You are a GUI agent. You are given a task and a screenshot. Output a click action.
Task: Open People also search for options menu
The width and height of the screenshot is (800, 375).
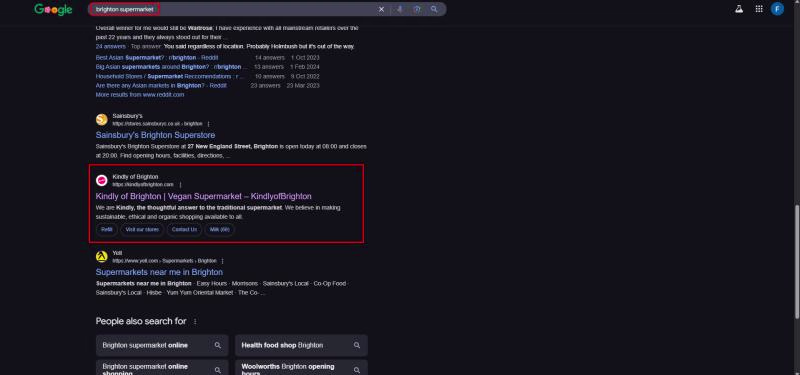195,321
